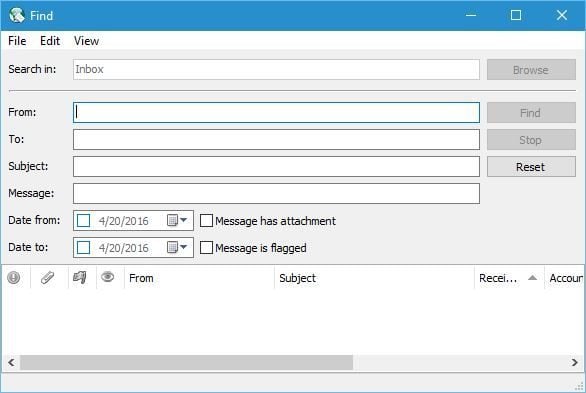586x393 pixels.
Task: Sort results by From column
Action: [199, 278]
